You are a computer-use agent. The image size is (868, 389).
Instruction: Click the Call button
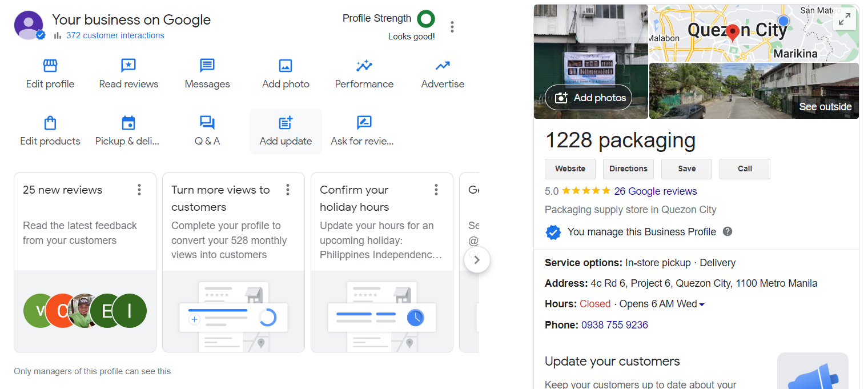745,169
